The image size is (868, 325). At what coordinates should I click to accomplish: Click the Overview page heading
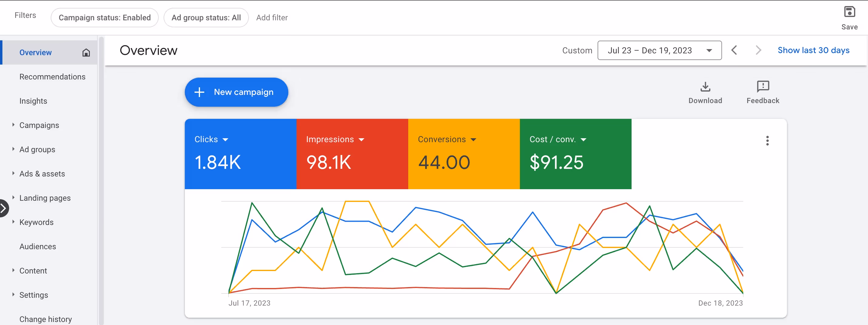click(148, 50)
